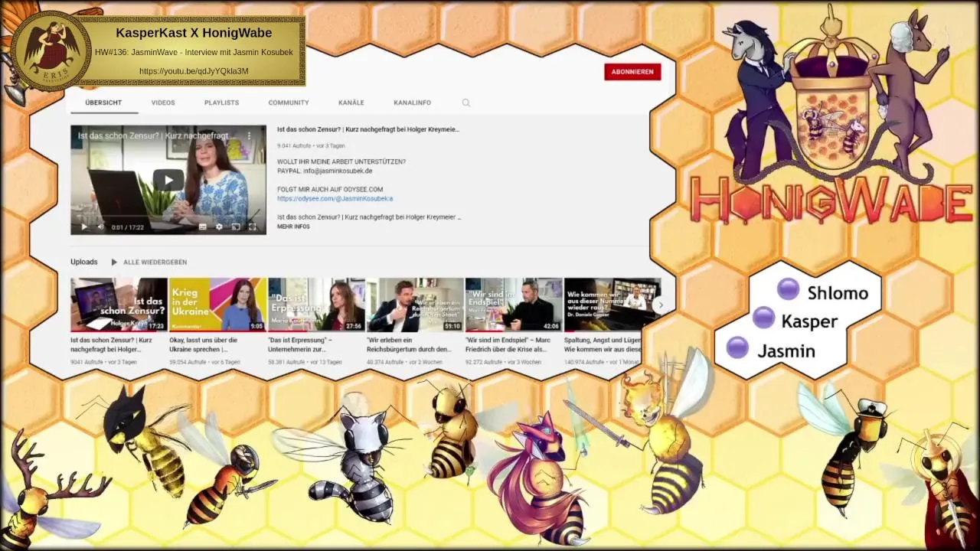Screen dimensions: 980x551
Task: Click the '59.054 Aufrufe' view count
Action: pyautogui.click(x=187, y=362)
